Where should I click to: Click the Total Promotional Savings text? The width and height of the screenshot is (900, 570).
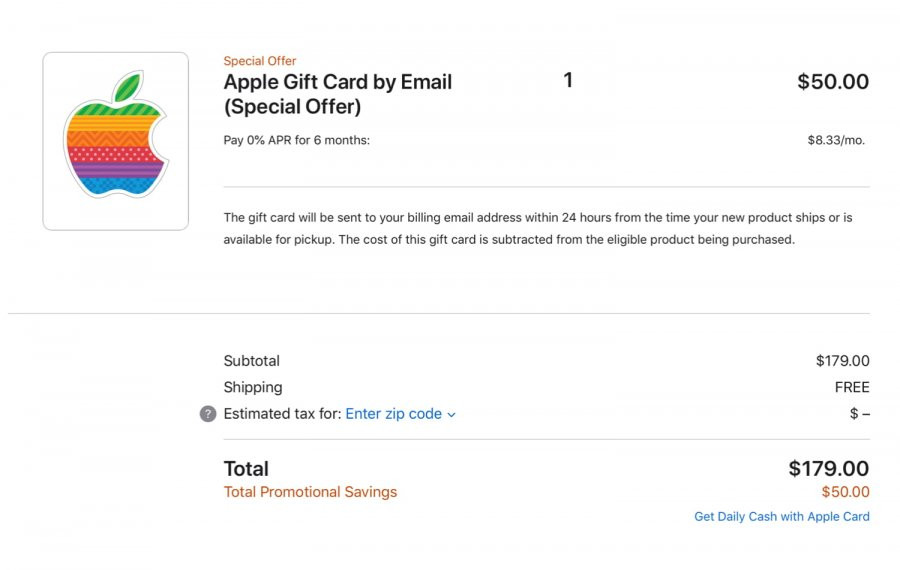coord(311,493)
